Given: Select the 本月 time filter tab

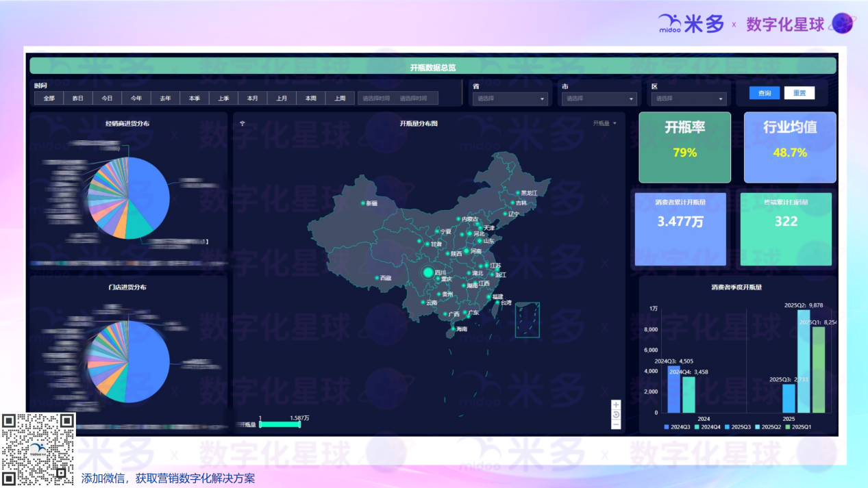Looking at the screenshot, I should point(253,99).
